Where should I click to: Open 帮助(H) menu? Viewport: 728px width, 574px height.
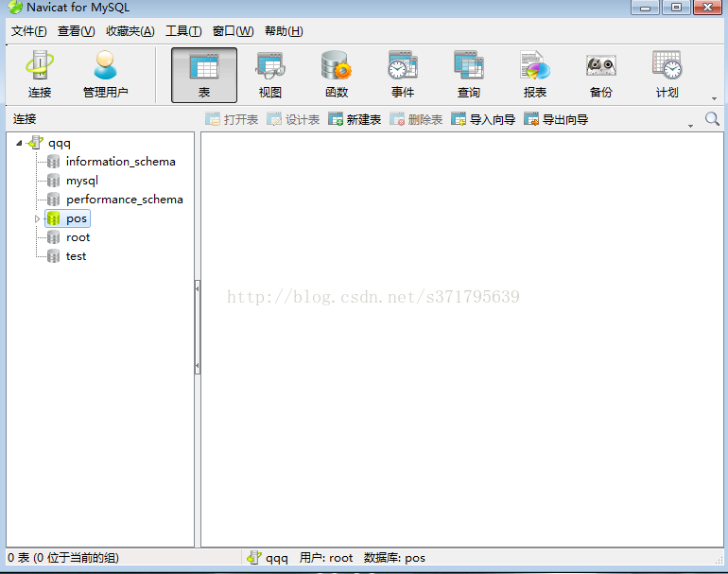pyautogui.click(x=284, y=31)
